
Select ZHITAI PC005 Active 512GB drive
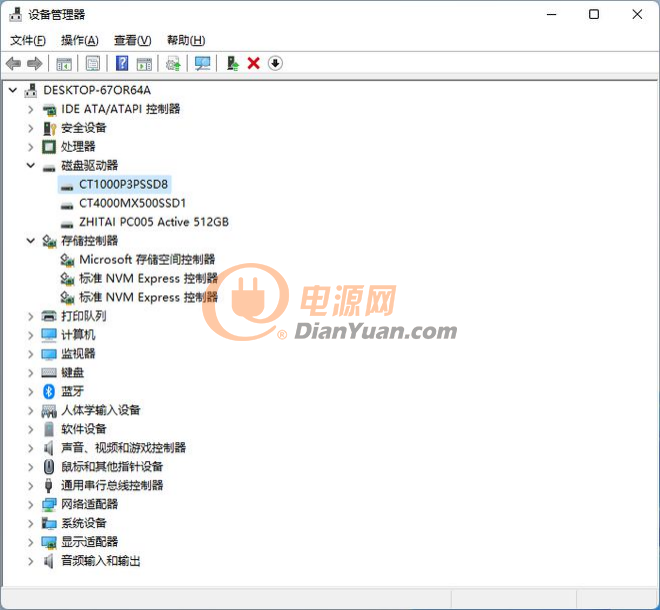coord(153,222)
